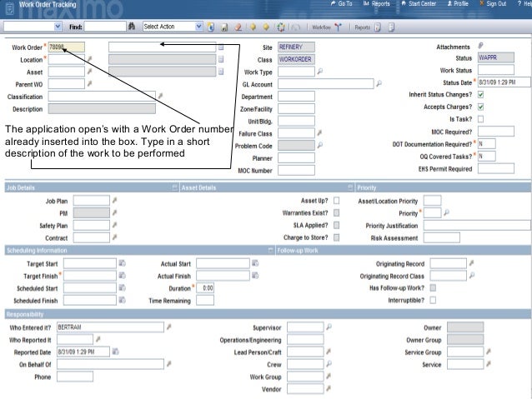Collapse the Scheduling Information section
Image resolution: width=532 pixels, height=399 pixels.
(x=270, y=251)
